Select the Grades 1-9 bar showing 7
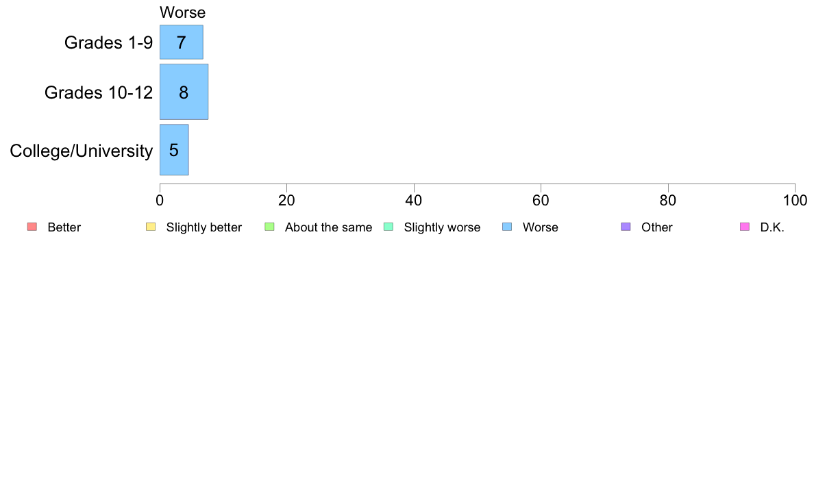The width and height of the screenshot is (814, 504). tap(181, 42)
